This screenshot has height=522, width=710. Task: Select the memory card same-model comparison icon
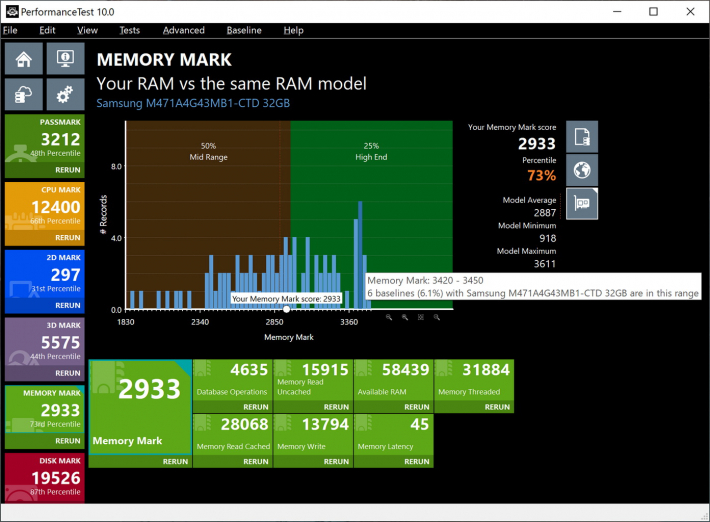582,204
